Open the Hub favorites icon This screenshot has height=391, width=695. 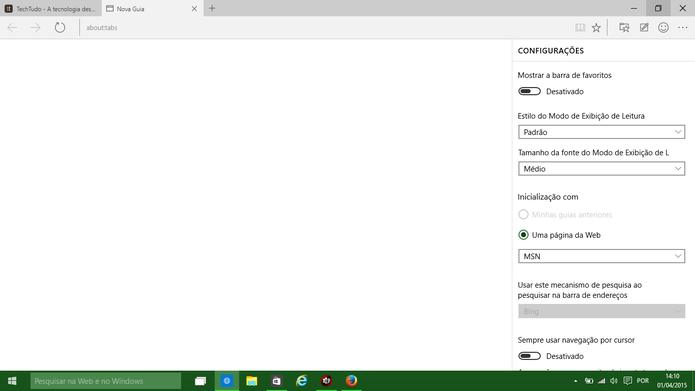(x=624, y=27)
